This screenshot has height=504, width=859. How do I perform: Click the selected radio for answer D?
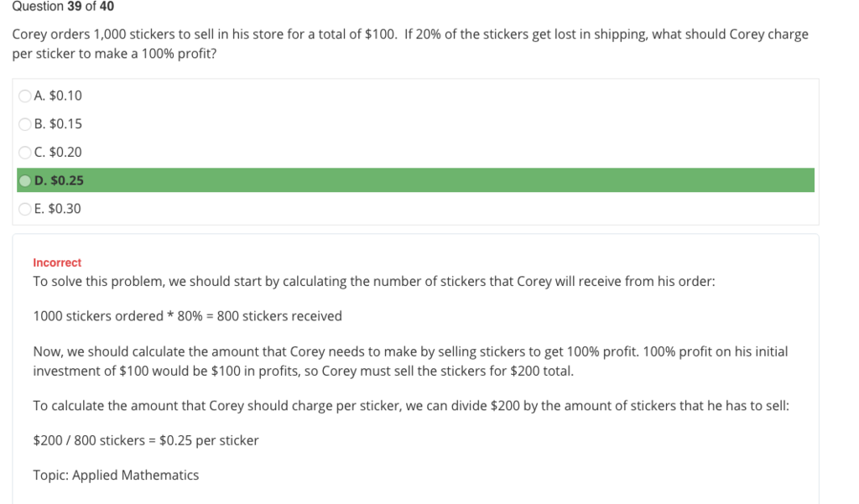(x=25, y=180)
